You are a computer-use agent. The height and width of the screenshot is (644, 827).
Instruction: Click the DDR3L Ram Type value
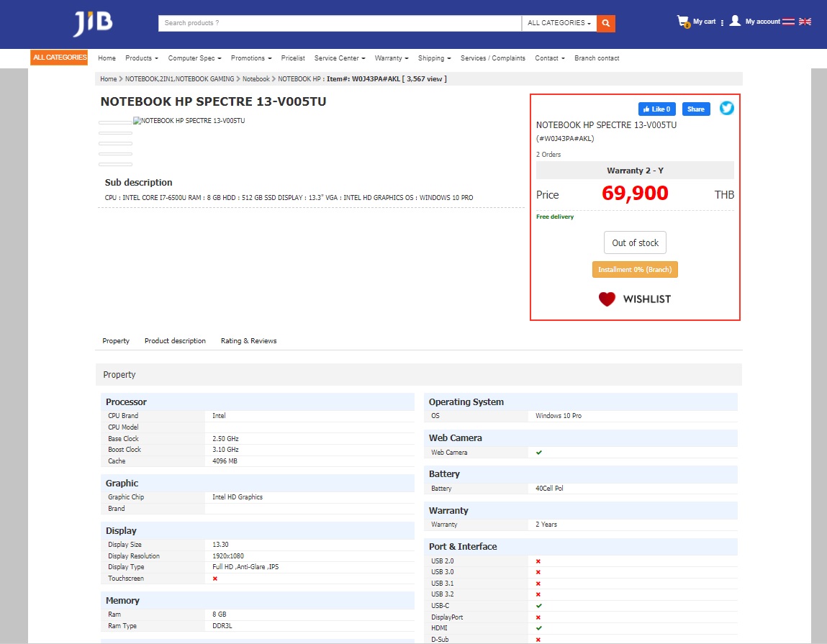pos(222,626)
